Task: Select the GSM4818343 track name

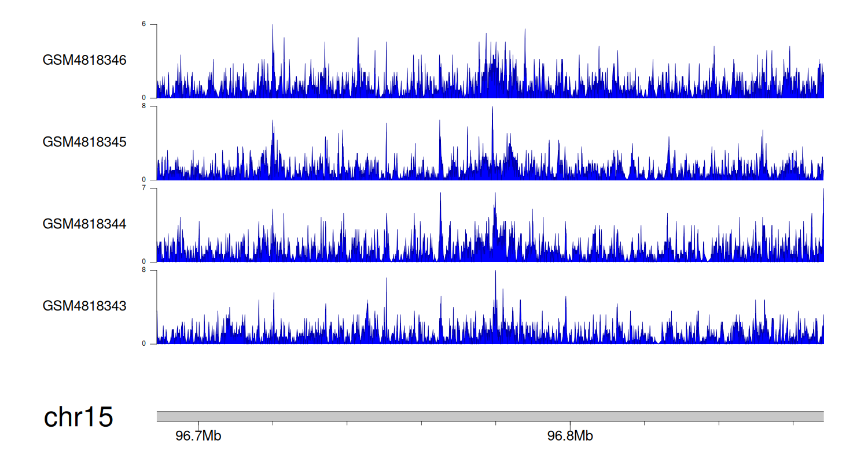Action: (x=84, y=305)
